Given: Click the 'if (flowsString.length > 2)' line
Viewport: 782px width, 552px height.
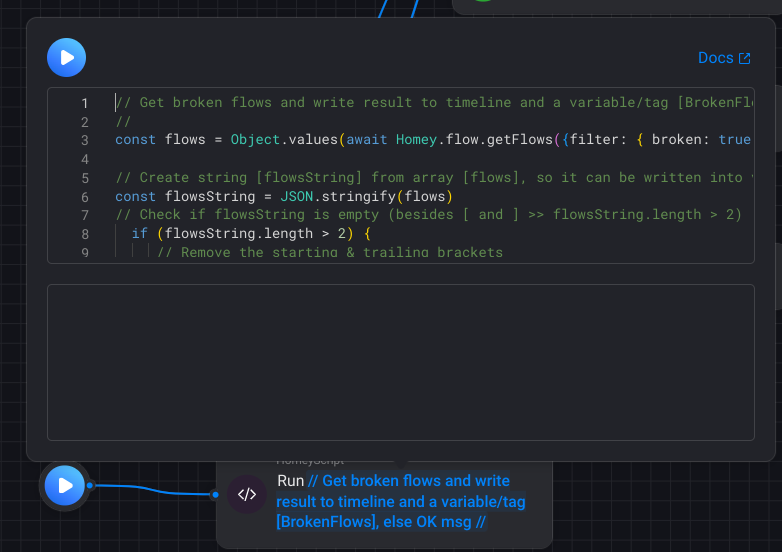Looking at the screenshot, I should (x=251, y=233).
